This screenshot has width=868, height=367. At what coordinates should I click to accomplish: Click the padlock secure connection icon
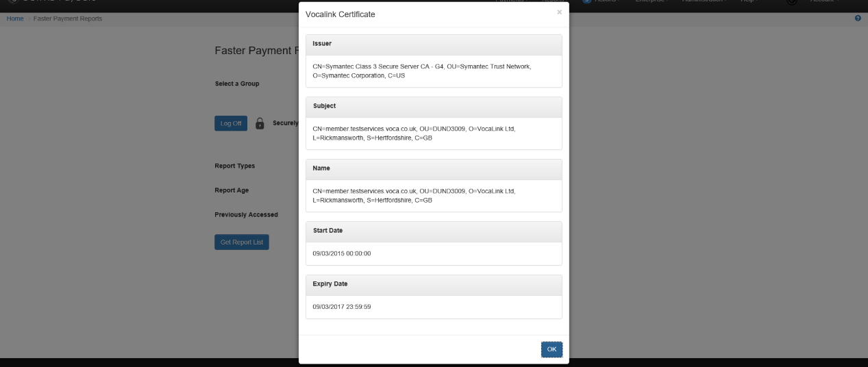[260, 124]
